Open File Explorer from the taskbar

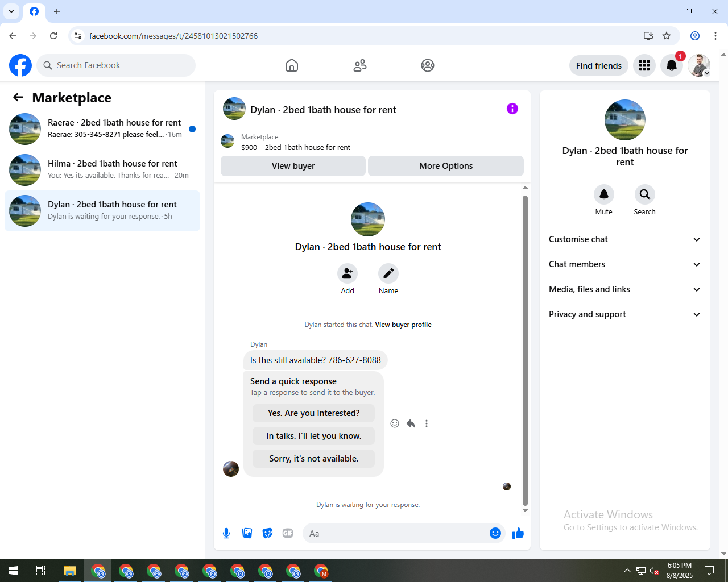(69, 571)
